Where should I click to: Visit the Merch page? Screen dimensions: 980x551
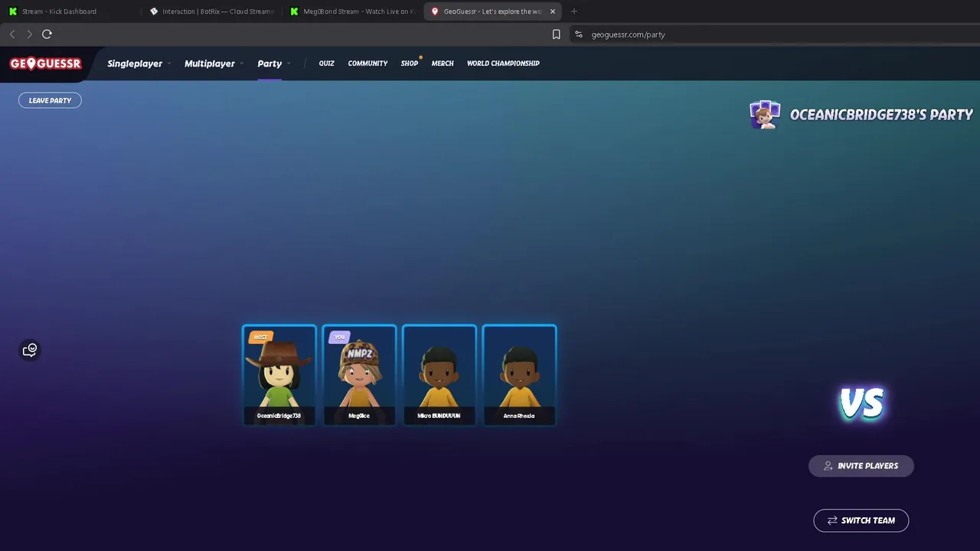pyautogui.click(x=443, y=64)
